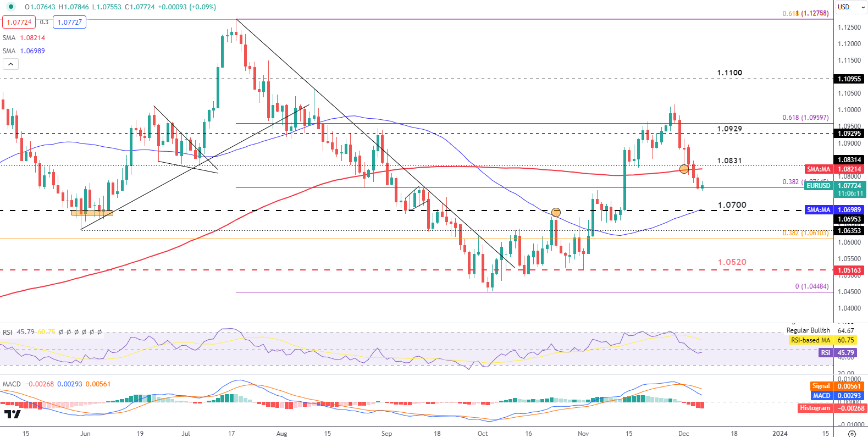Image resolution: width=868 pixels, height=437 pixels.
Task: Open chart settings gear icon
Action: pyautogui.click(x=852, y=433)
